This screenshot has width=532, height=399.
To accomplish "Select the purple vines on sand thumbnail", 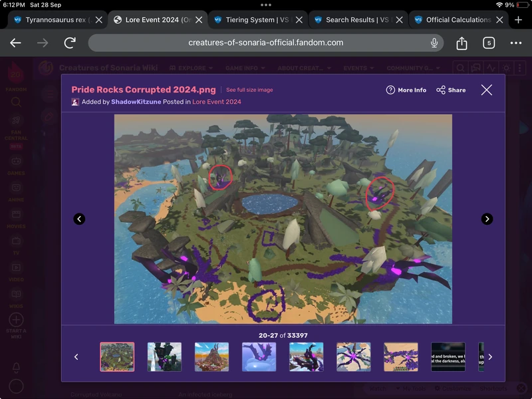I will pyautogui.click(x=401, y=357).
